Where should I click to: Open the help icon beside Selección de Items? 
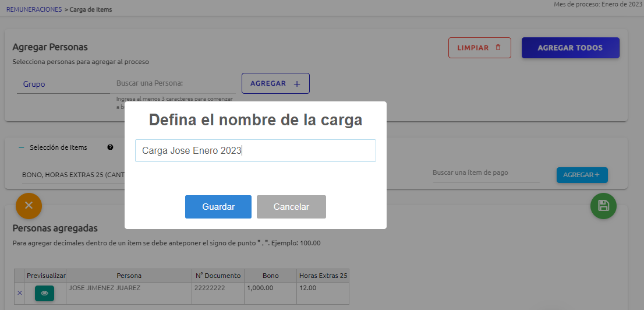click(x=110, y=147)
